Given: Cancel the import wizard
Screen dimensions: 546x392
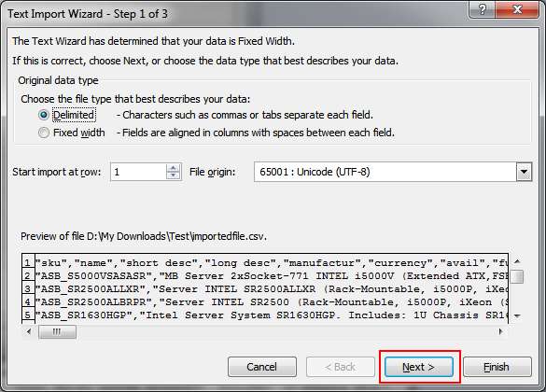Looking at the screenshot, I should [x=262, y=367].
